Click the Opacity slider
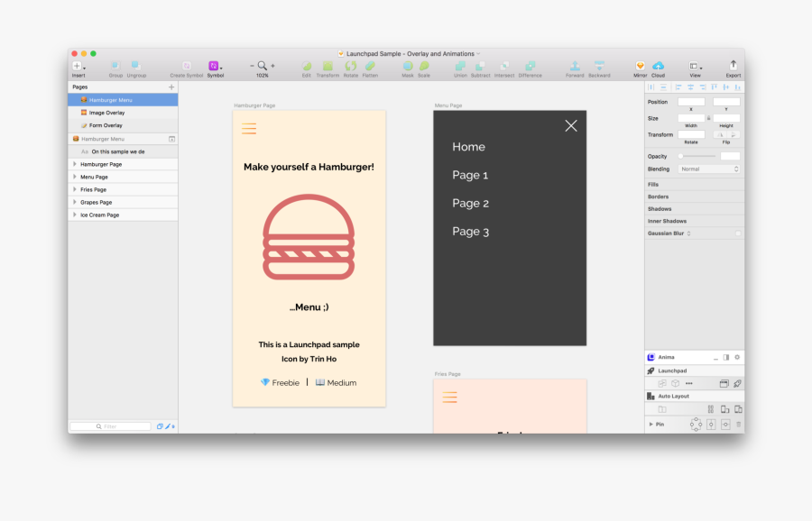 pos(697,156)
